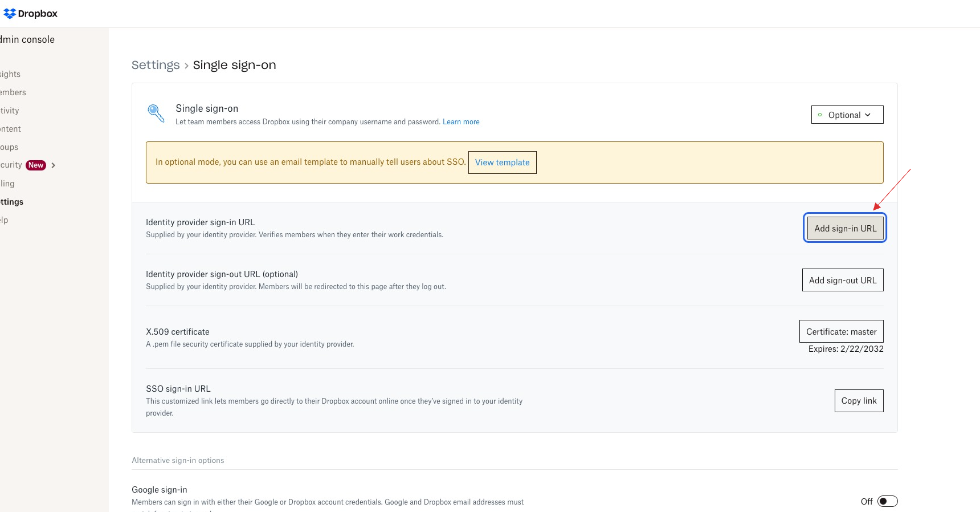Click the Add sign-out URL button
This screenshot has height=512, width=980.
coord(843,280)
